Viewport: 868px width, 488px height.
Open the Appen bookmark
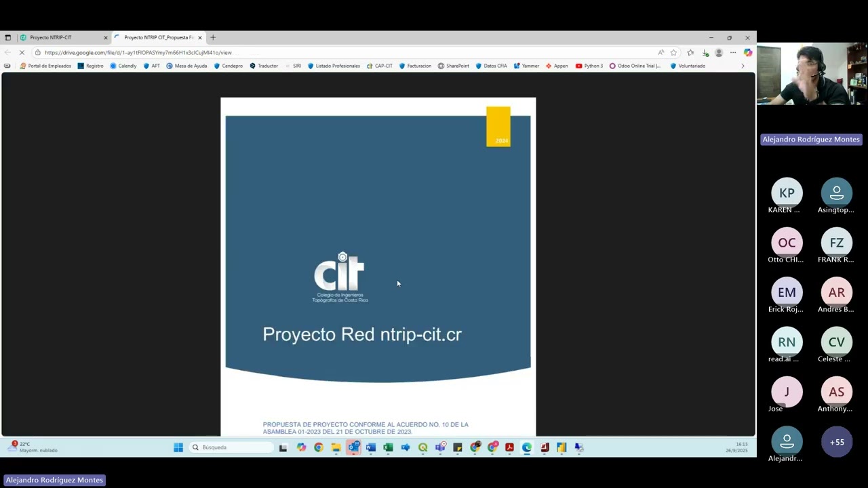point(557,66)
